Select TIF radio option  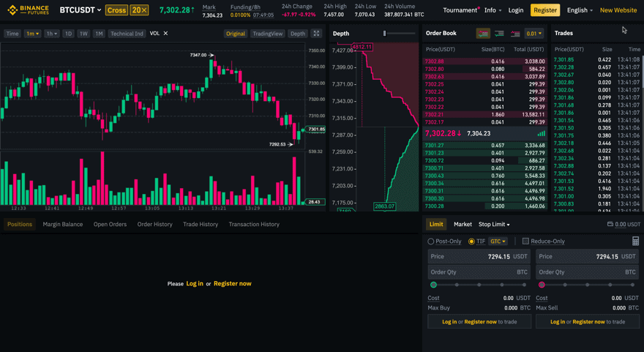pyautogui.click(x=471, y=241)
